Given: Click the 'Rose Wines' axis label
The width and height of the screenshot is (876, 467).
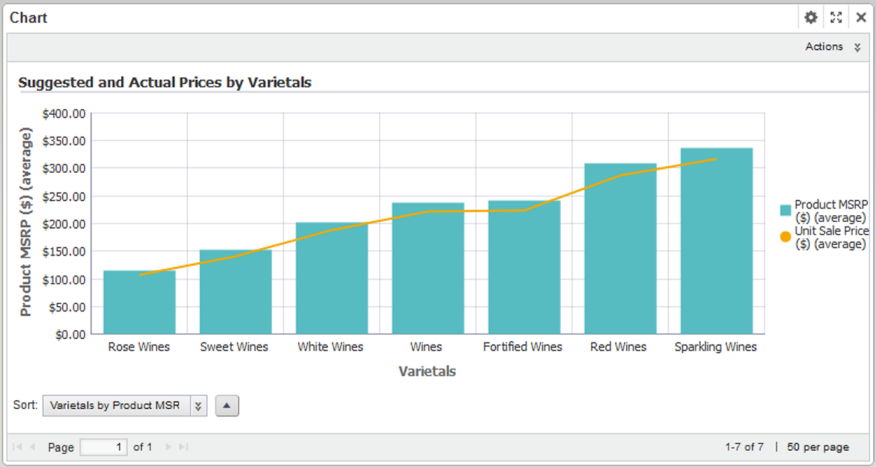Looking at the screenshot, I should (139, 347).
